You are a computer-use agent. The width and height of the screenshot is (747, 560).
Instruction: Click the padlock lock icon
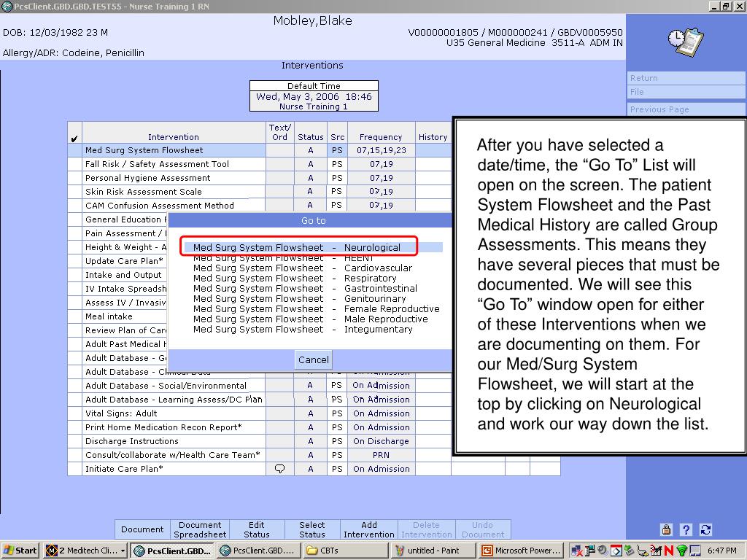point(666,529)
